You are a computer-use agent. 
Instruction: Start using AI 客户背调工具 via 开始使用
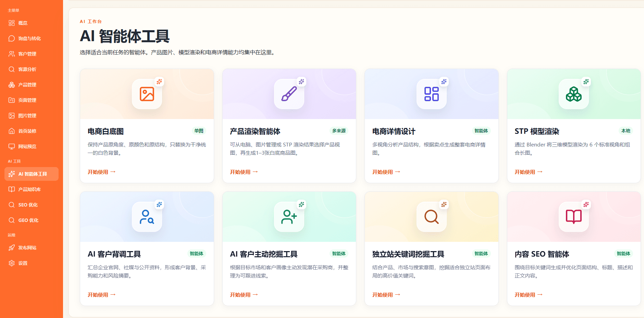click(x=101, y=295)
